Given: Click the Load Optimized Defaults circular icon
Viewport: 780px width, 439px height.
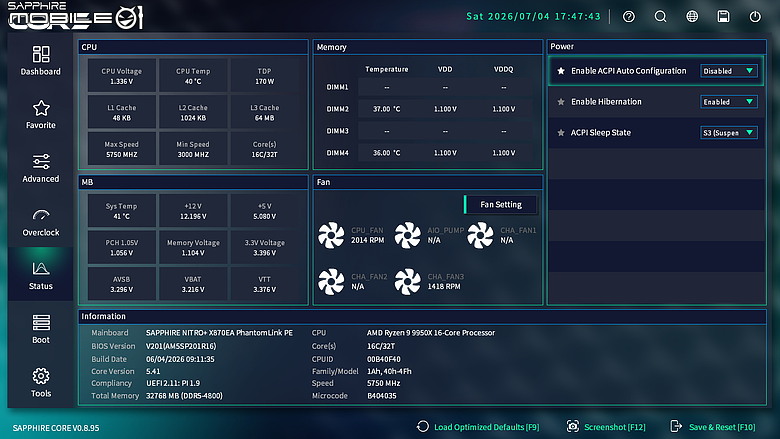Looking at the screenshot, I should pos(423,427).
